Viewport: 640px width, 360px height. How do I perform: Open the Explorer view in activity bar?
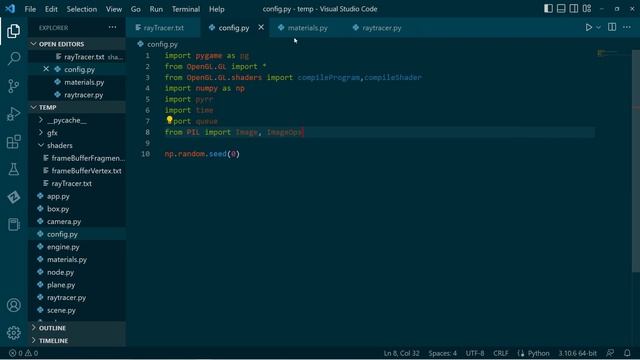13,31
